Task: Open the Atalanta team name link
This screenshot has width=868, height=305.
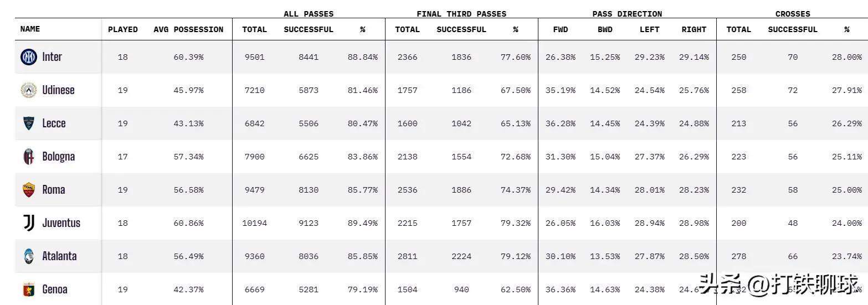Action: (x=59, y=256)
